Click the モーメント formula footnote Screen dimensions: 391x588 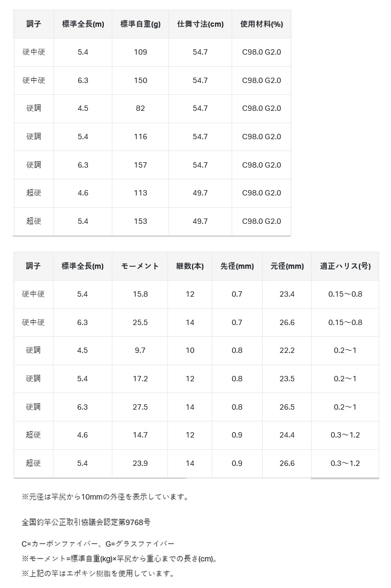(119, 559)
